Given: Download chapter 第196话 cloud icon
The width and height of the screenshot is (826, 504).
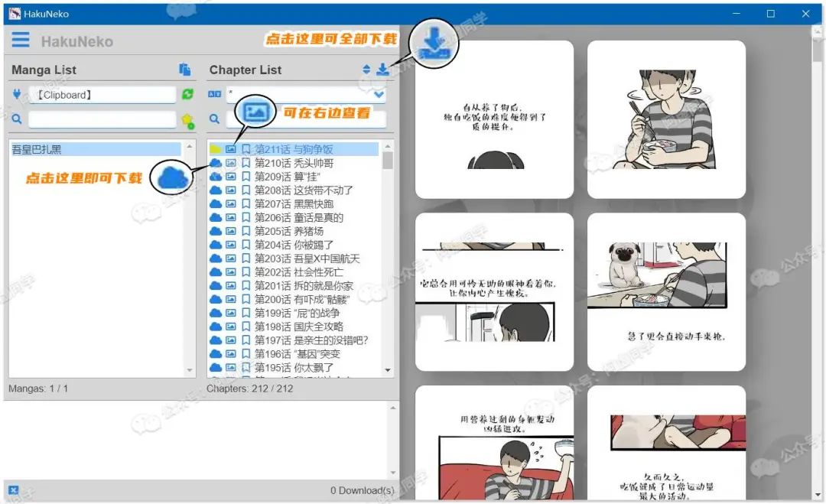Looking at the screenshot, I should pos(216,354).
